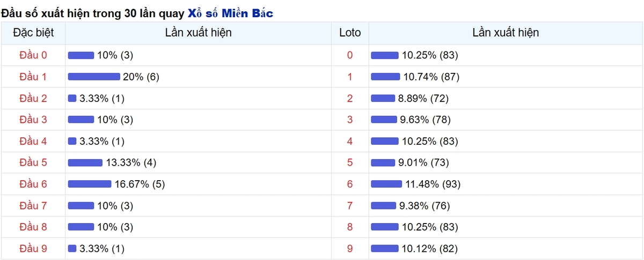Screen dimensions: 644x260
Task: Click the 11.48% (93) Loto bar
Action: click(x=386, y=184)
